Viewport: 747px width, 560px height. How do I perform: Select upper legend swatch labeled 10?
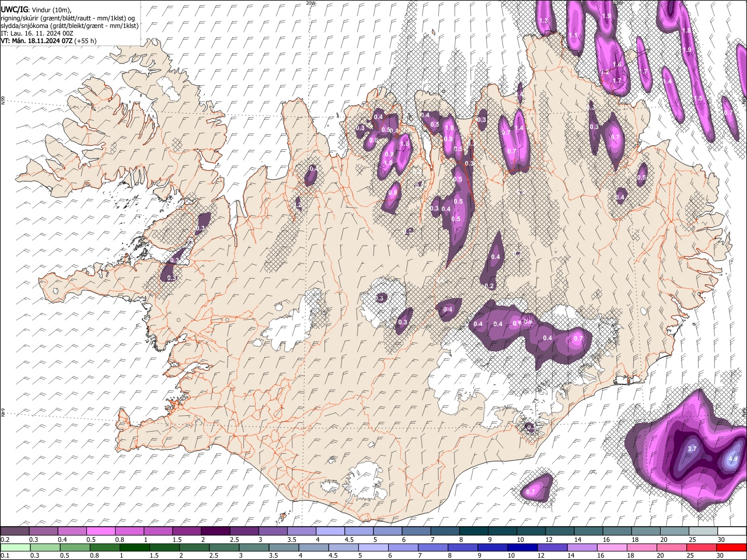coord(532,531)
